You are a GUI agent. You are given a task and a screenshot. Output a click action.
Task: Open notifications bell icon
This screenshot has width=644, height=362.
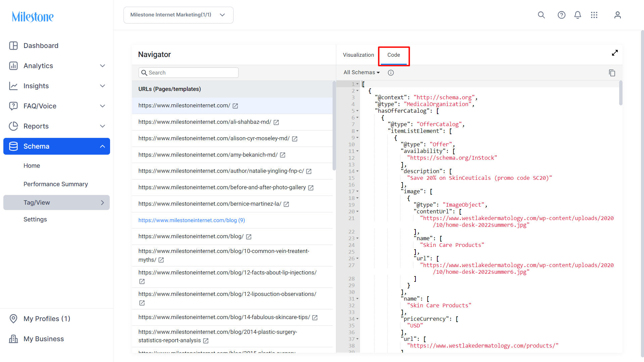578,15
